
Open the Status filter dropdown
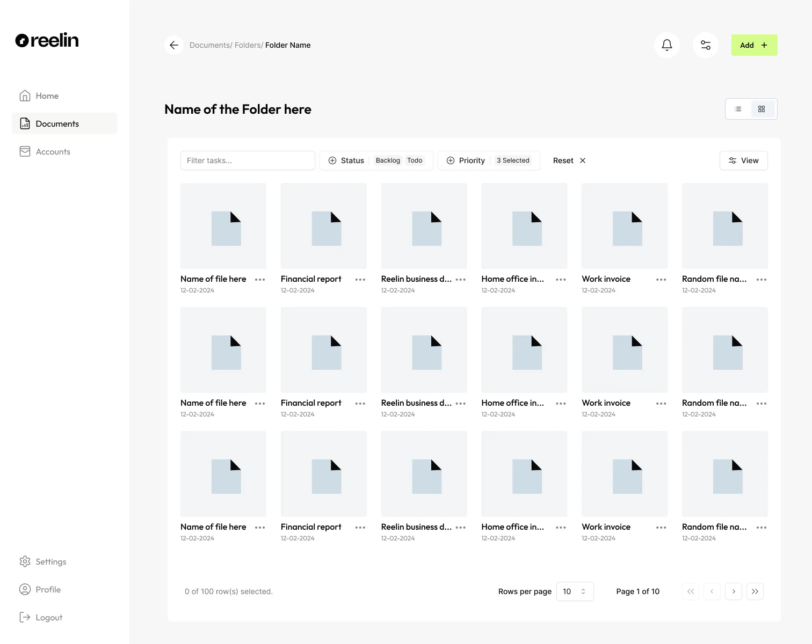pyautogui.click(x=347, y=160)
